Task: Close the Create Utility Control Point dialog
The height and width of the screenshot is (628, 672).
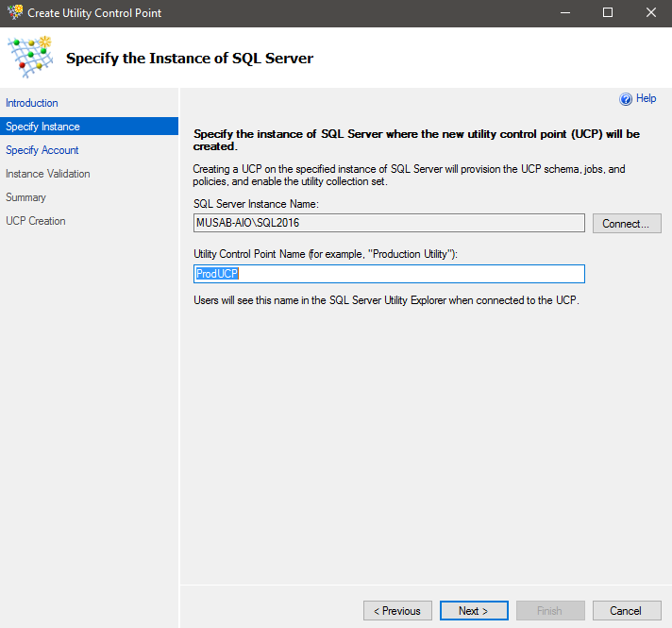Action: click(650, 13)
